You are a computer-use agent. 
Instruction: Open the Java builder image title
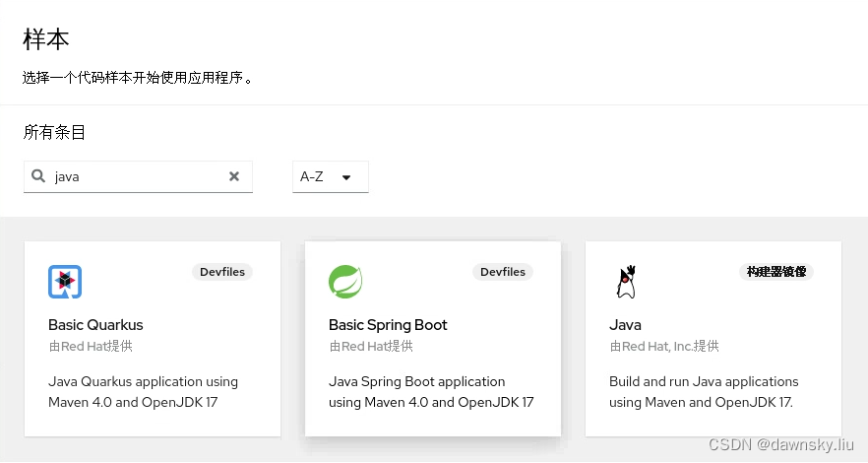click(x=625, y=324)
